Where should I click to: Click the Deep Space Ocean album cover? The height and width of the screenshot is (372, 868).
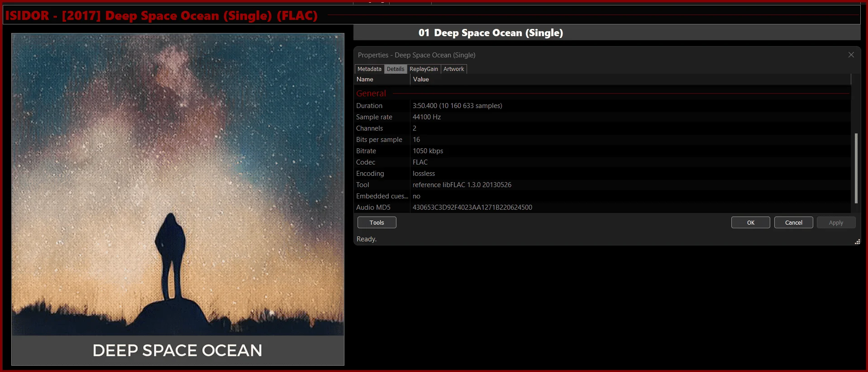click(178, 199)
